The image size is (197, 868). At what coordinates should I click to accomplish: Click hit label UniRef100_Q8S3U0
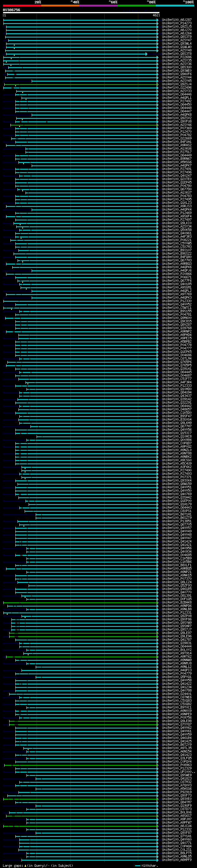pos(177,67)
